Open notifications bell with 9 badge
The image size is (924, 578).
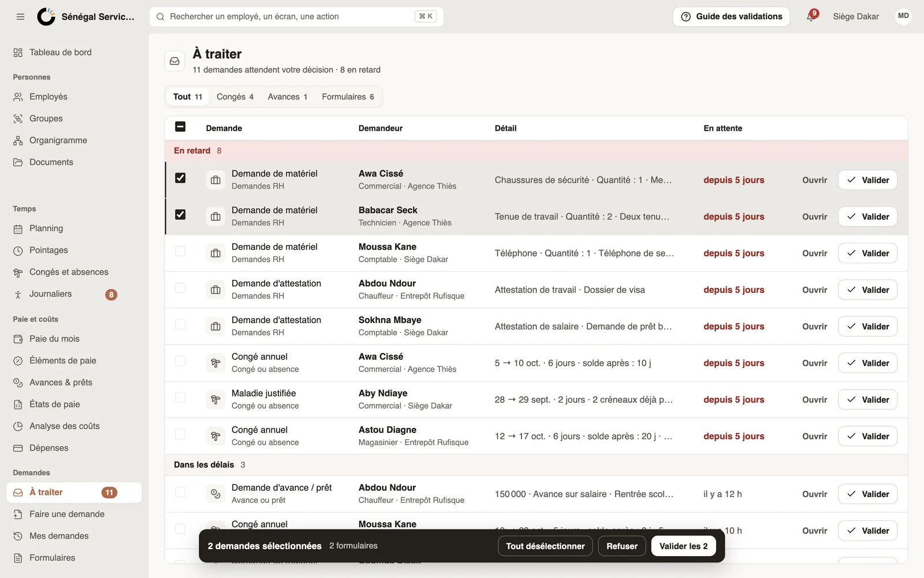[x=811, y=16]
